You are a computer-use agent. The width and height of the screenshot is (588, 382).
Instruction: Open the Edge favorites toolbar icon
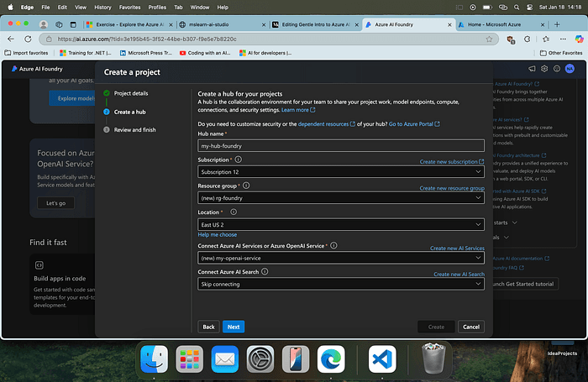(x=546, y=39)
